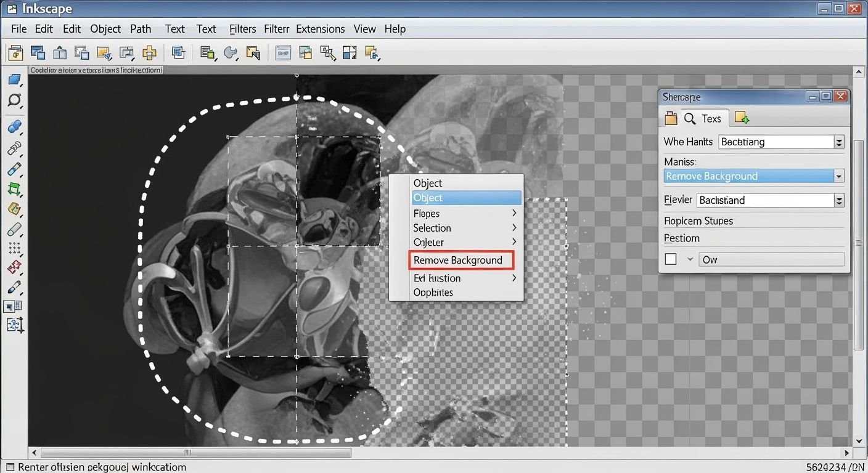
Task: Click the Object menu in the menu bar
Action: click(x=105, y=29)
